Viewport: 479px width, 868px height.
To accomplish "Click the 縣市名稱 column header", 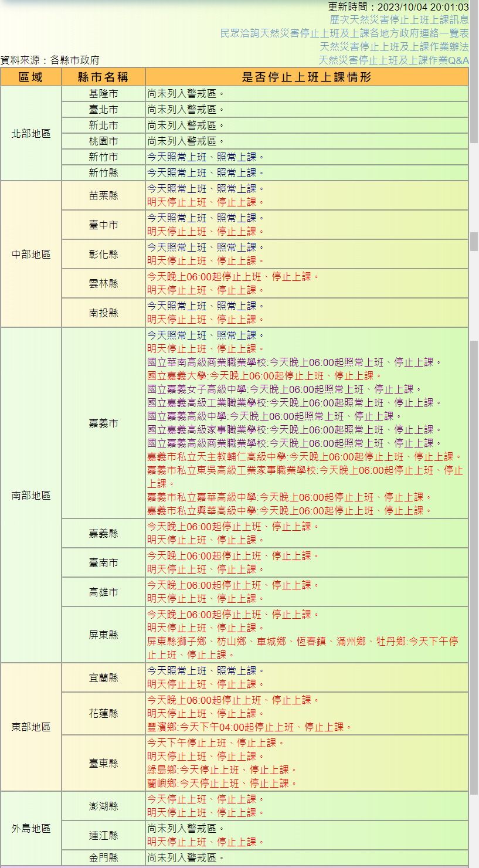I will click(103, 77).
